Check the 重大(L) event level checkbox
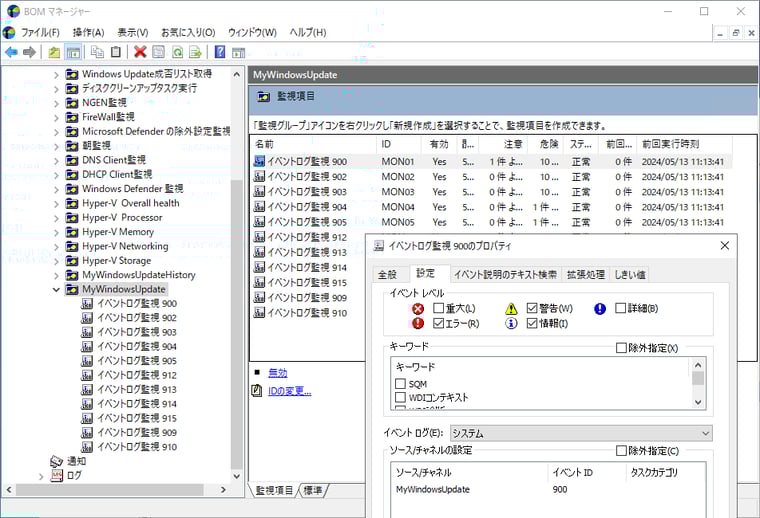This screenshot has height=518, width=760. point(439,308)
